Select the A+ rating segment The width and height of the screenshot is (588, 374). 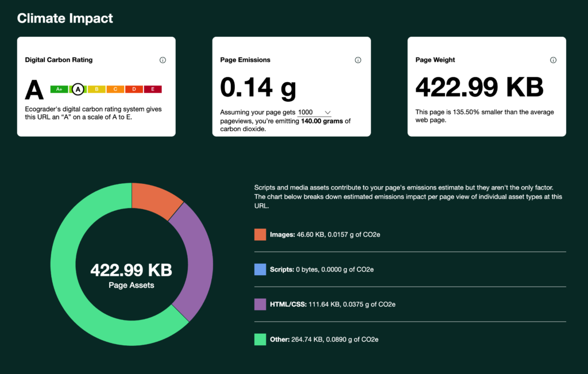(59, 89)
